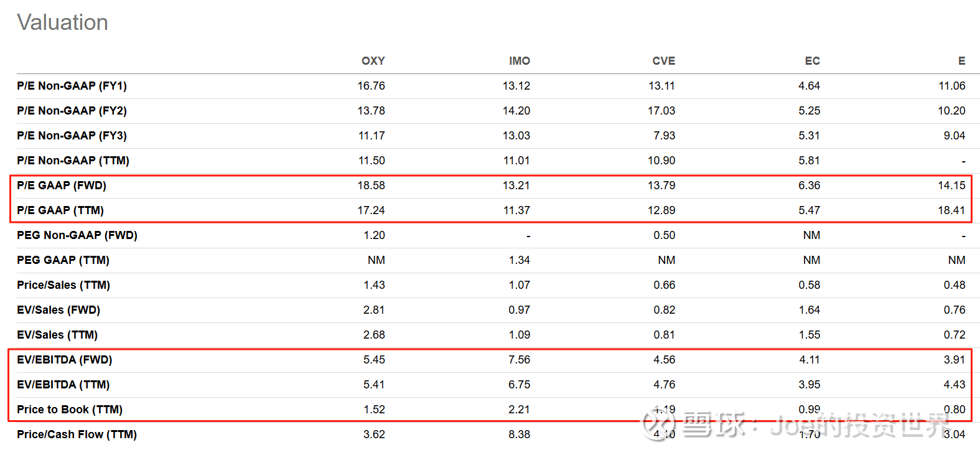Select the P/E Non-GAAP (TTM) row label

[x=73, y=161]
